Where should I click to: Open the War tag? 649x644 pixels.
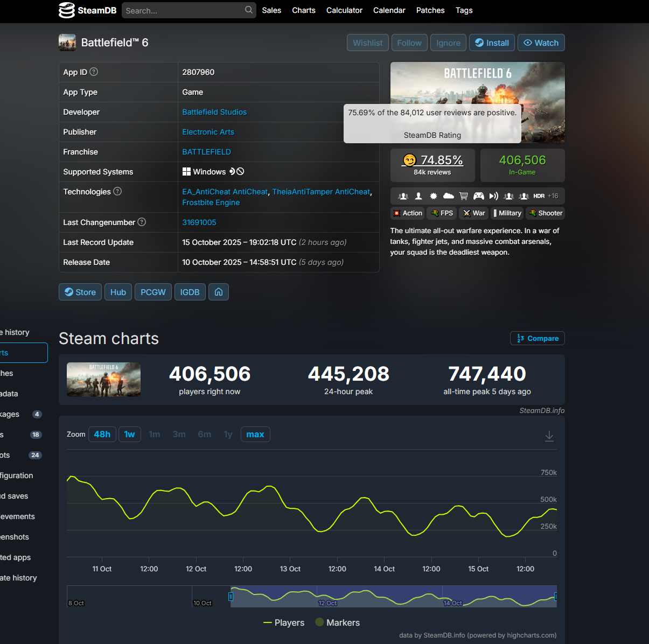coord(473,213)
